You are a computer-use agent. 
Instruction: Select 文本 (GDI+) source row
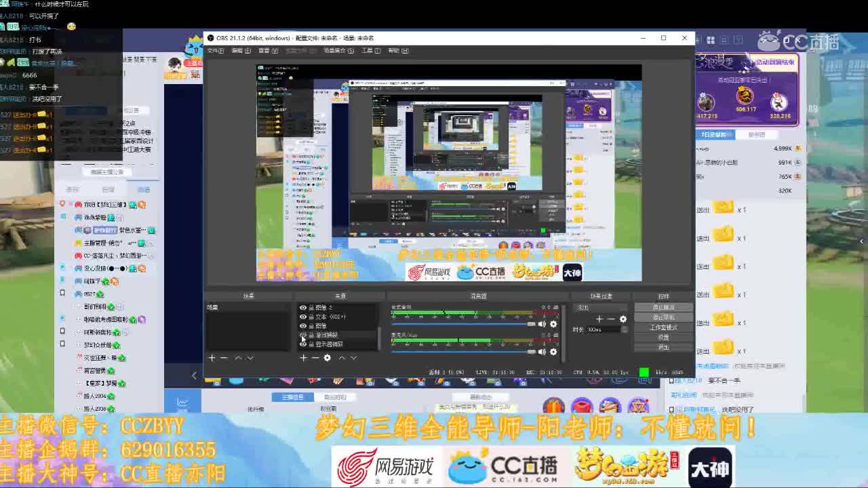pyautogui.click(x=338, y=317)
